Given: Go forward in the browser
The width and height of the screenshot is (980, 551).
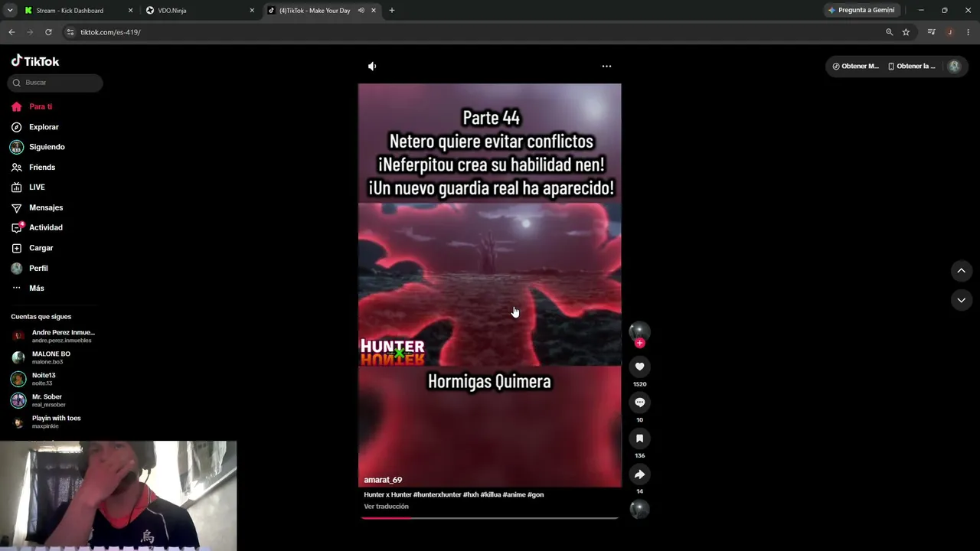Looking at the screenshot, I should (30, 32).
